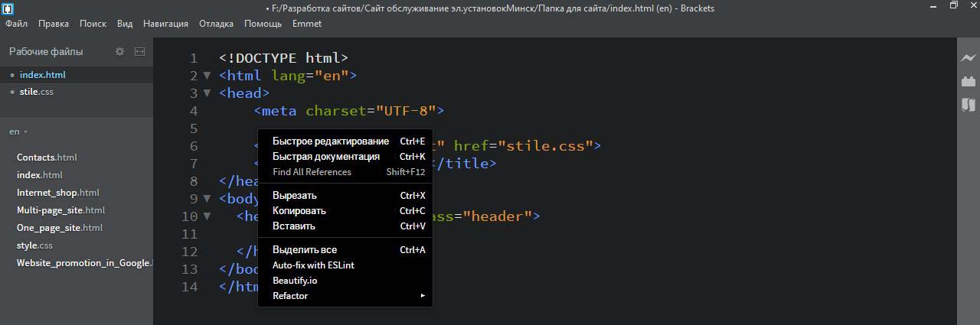Open working files settings gear

119,52
